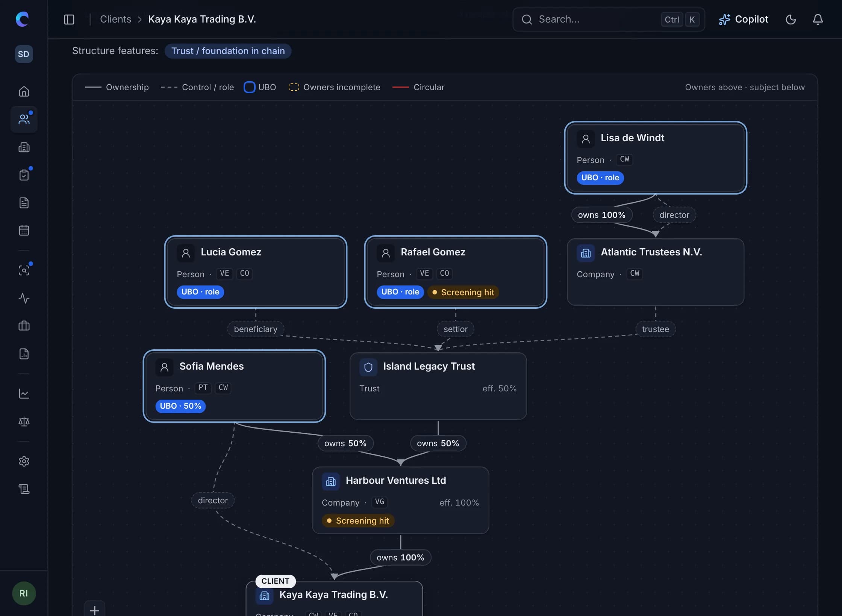The width and height of the screenshot is (842, 616).
Task: Open the building icon below Clients in sidebar
Action: tap(24, 147)
